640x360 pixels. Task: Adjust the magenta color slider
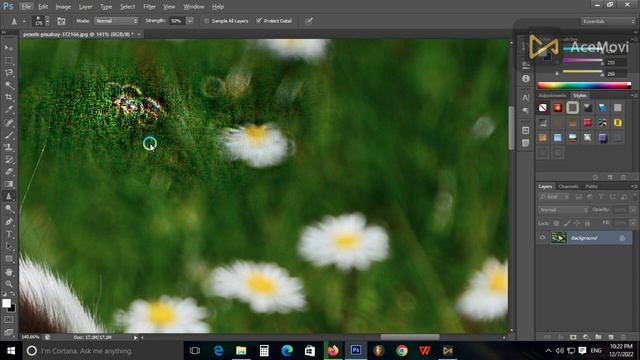point(583,60)
